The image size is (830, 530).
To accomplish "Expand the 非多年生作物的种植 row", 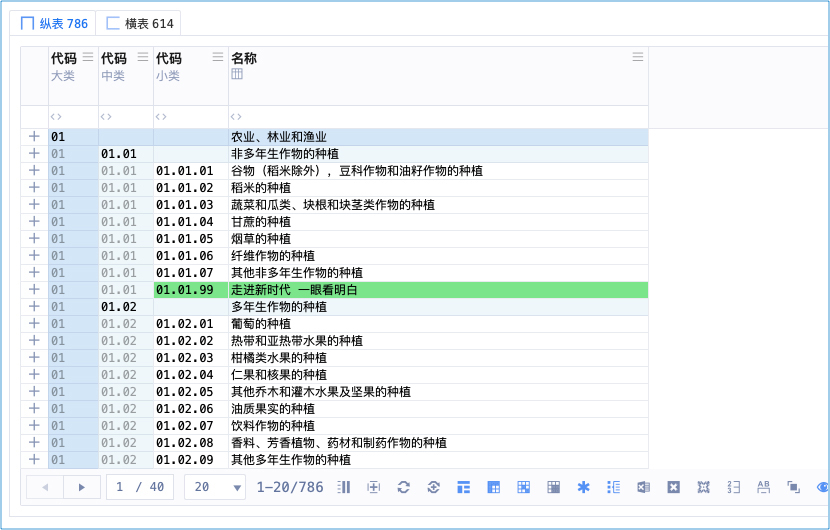I will [34, 154].
